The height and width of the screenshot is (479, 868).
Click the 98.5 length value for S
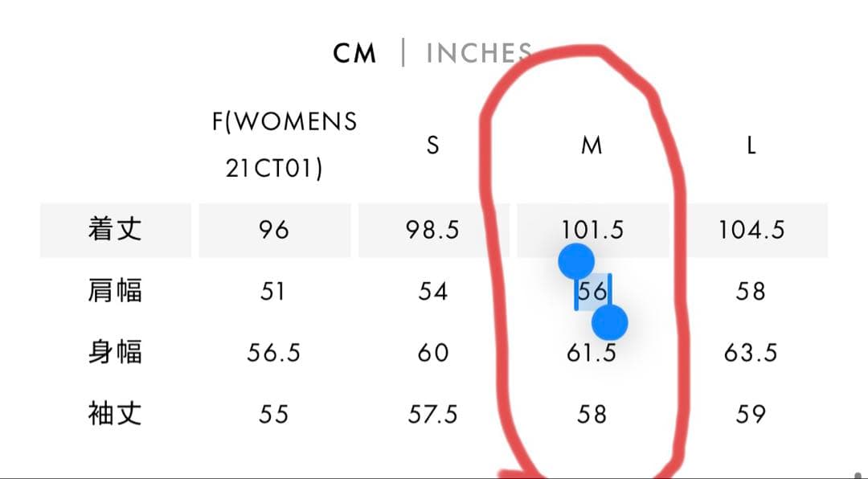click(x=432, y=230)
